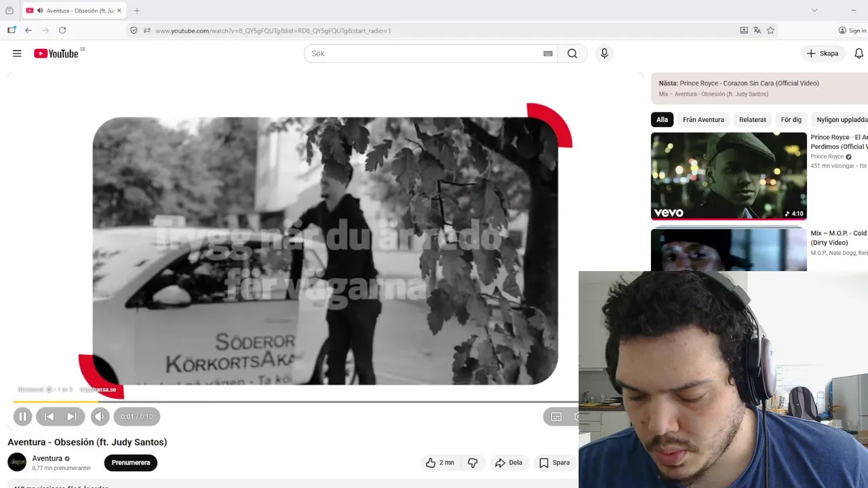Like the video with thumbs up

coord(439,463)
